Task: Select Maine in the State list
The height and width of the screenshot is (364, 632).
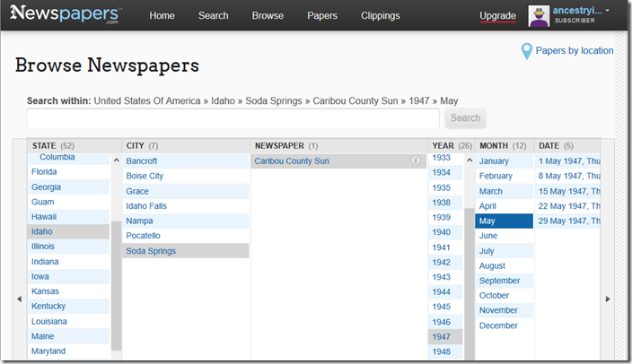Action: 68,336
